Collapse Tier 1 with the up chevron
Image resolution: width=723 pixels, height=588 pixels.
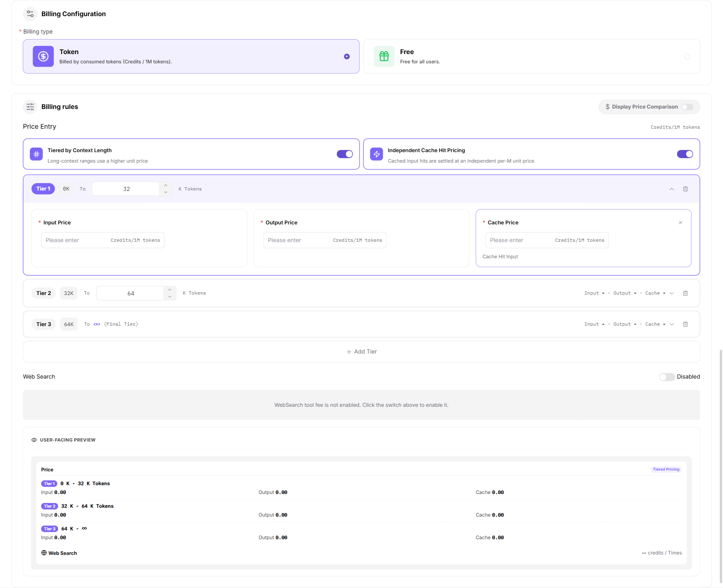[x=672, y=189]
